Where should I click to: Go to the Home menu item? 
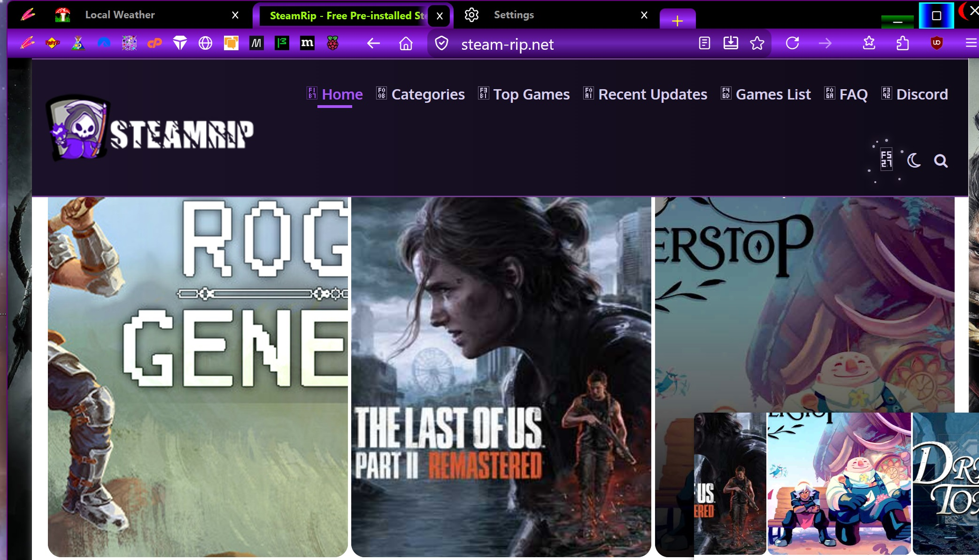(335, 94)
